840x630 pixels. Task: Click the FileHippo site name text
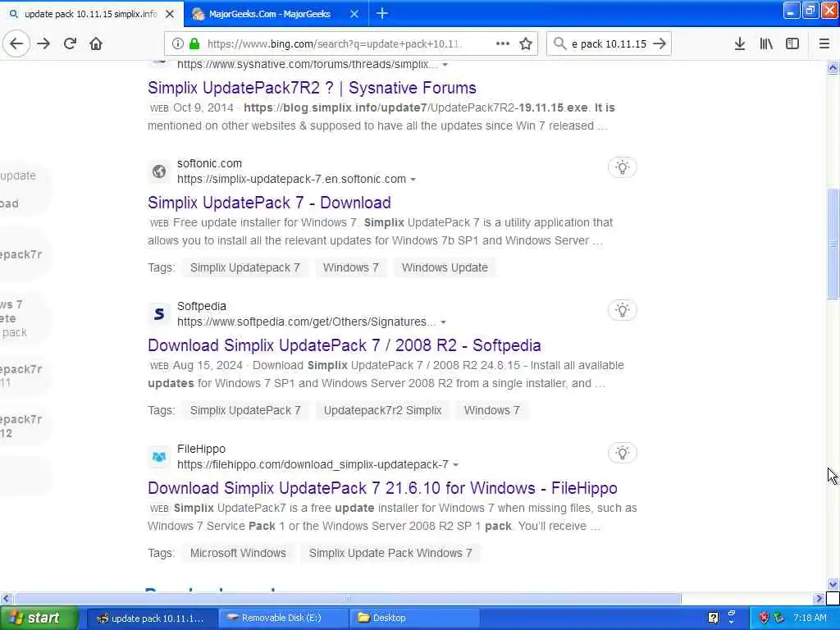tap(202, 449)
